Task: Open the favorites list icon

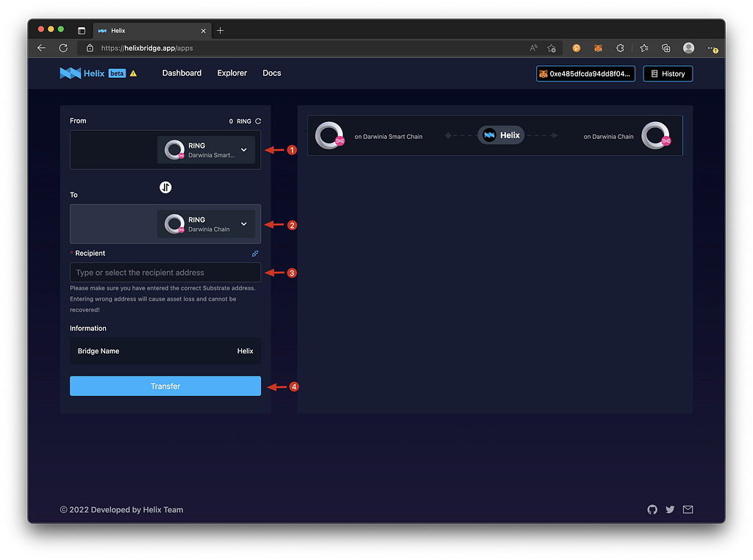Action: tap(644, 48)
